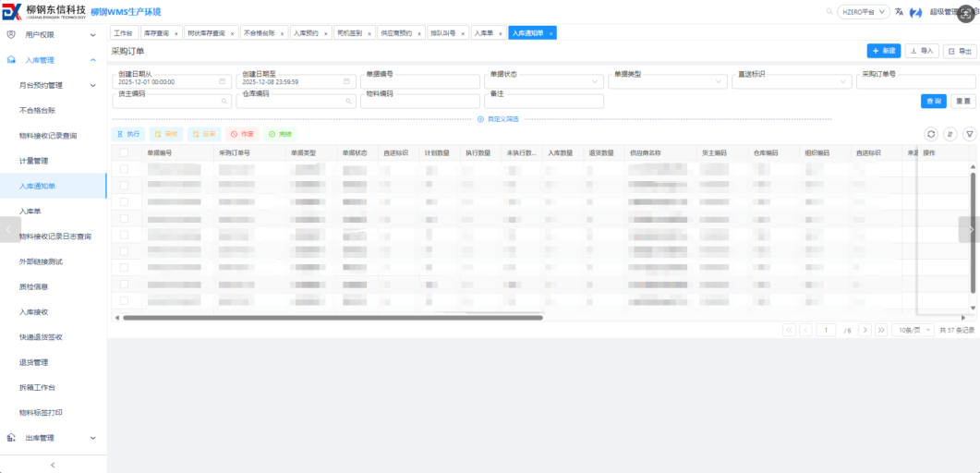Screen dimensions: 980x473
Task: Click the 新建 button
Action: pos(884,51)
